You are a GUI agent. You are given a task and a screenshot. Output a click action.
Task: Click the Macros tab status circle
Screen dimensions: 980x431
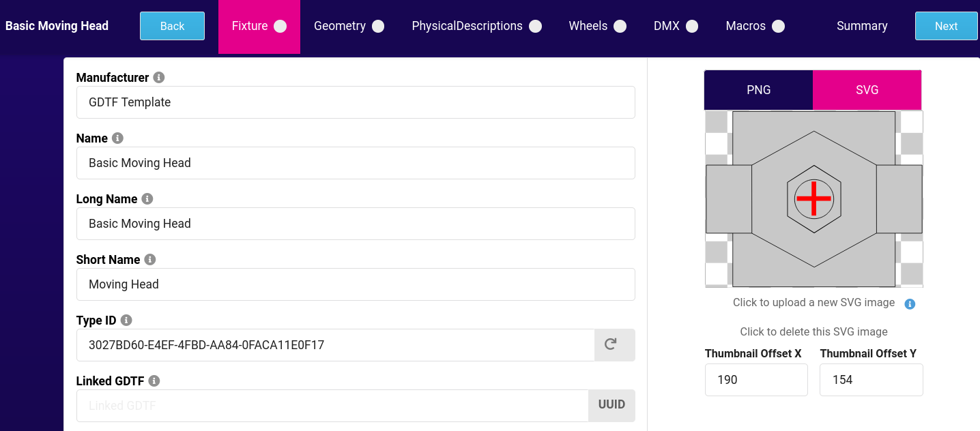click(778, 26)
